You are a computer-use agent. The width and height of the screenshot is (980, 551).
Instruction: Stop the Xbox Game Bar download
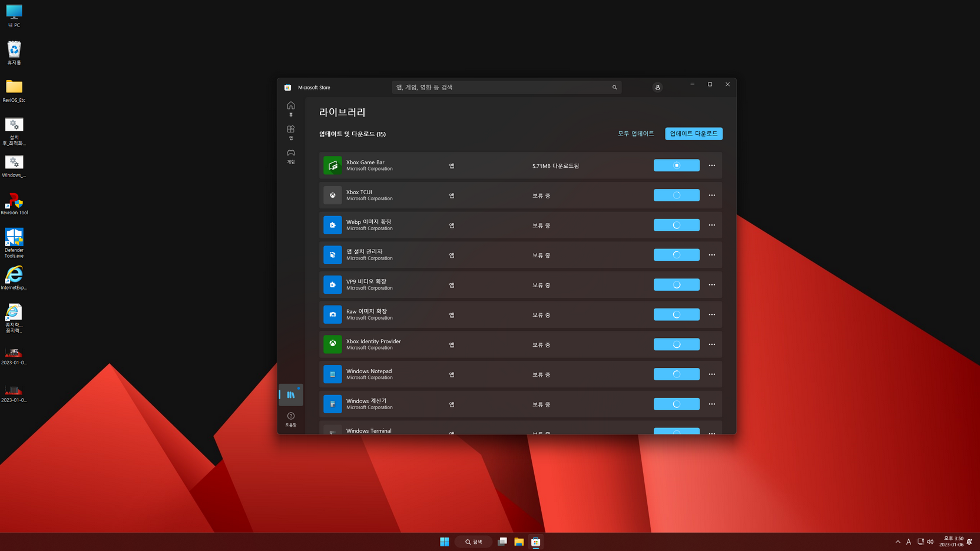coord(677,165)
